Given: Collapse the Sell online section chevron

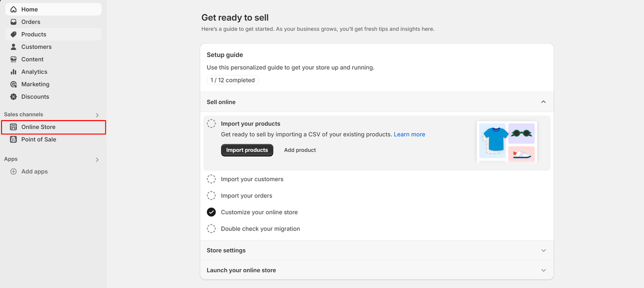Looking at the screenshot, I should point(543,102).
